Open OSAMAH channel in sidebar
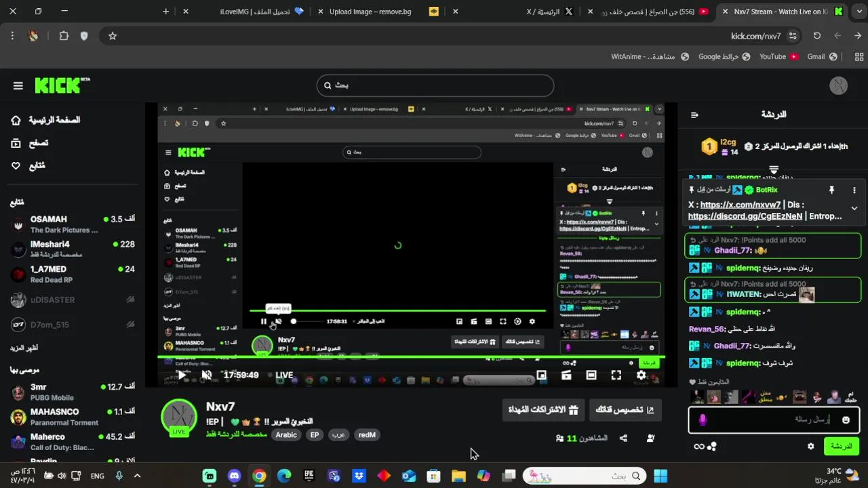 (73, 224)
